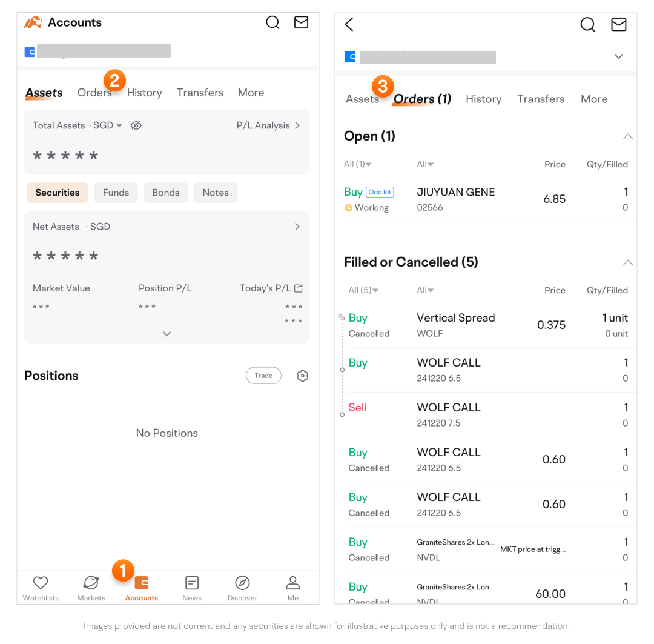
Task: Select the Funds filter chip
Action: 116,193
